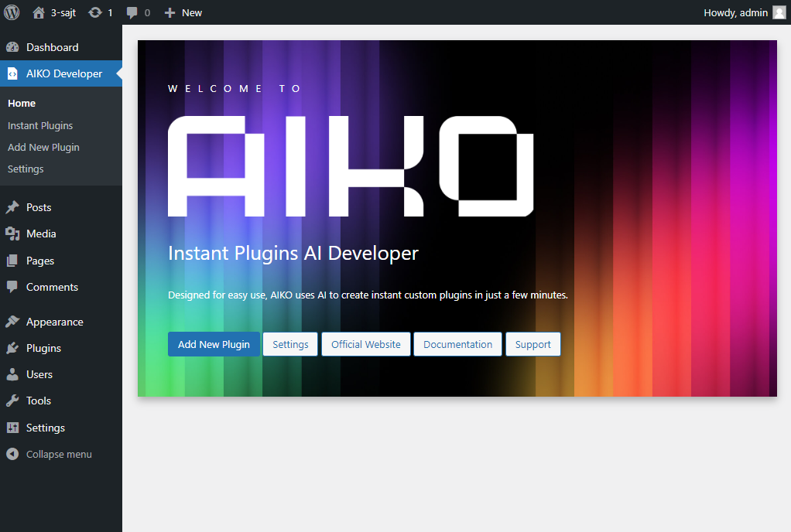Image resolution: width=791 pixels, height=532 pixels.
Task: Open the 3-sajt site home icon
Action: (39, 12)
